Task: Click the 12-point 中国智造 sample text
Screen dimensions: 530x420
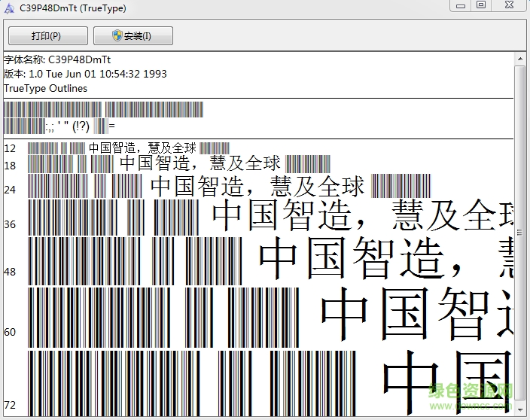Action: [x=142, y=148]
